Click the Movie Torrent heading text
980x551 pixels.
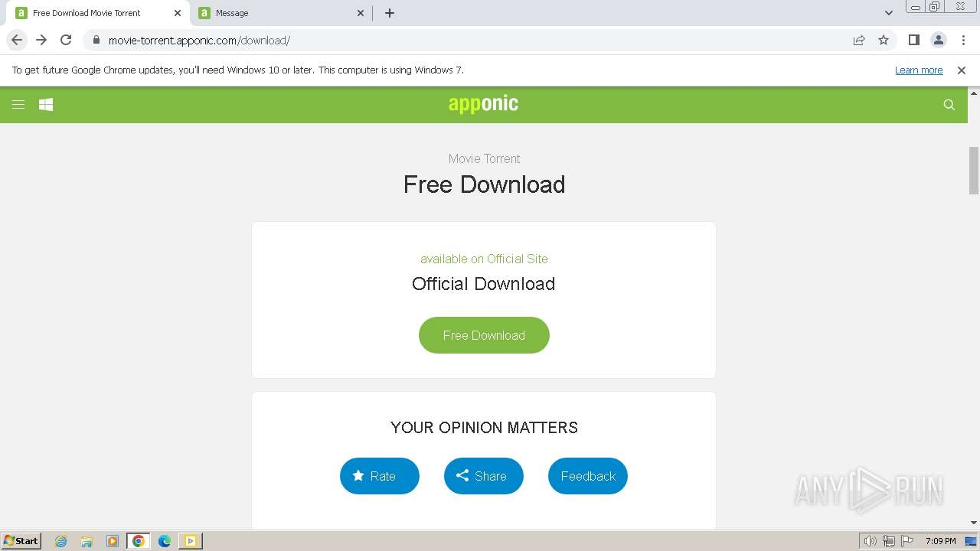[x=484, y=158]
